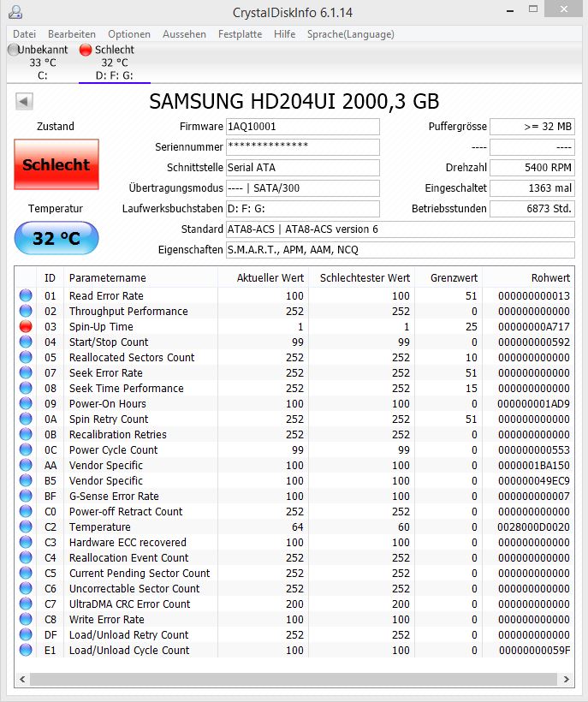
Task: Click the horizontal scrollbar thumb
Action: [293, 679]
